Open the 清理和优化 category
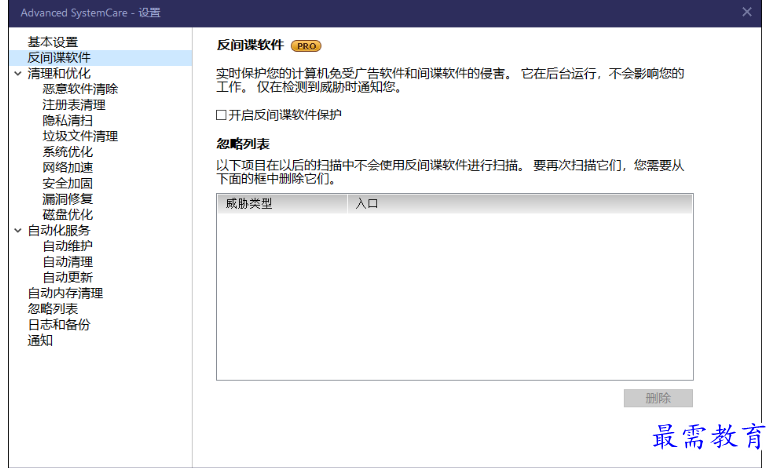The width and height of the screenshot is (774, 468). tap(59, 74)
